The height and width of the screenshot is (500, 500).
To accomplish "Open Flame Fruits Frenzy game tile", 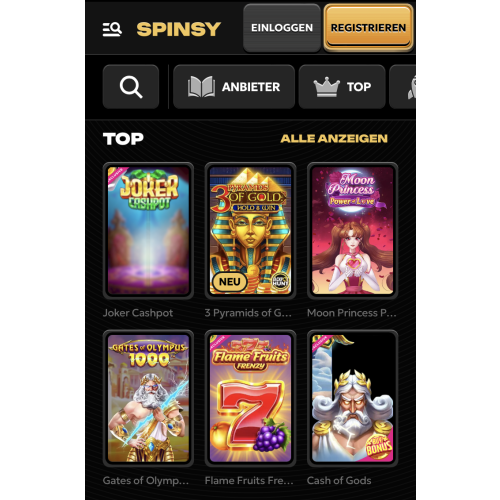I will point(250,398).
